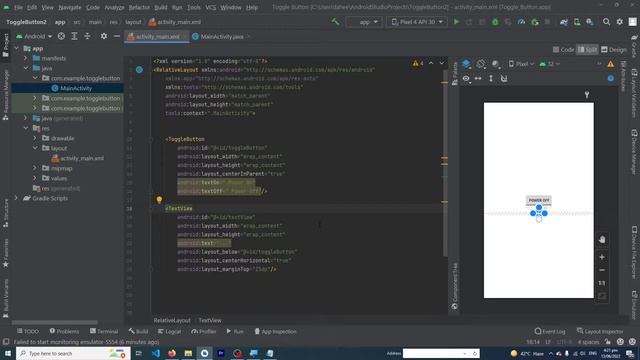Zoom out the design preview

602,270
